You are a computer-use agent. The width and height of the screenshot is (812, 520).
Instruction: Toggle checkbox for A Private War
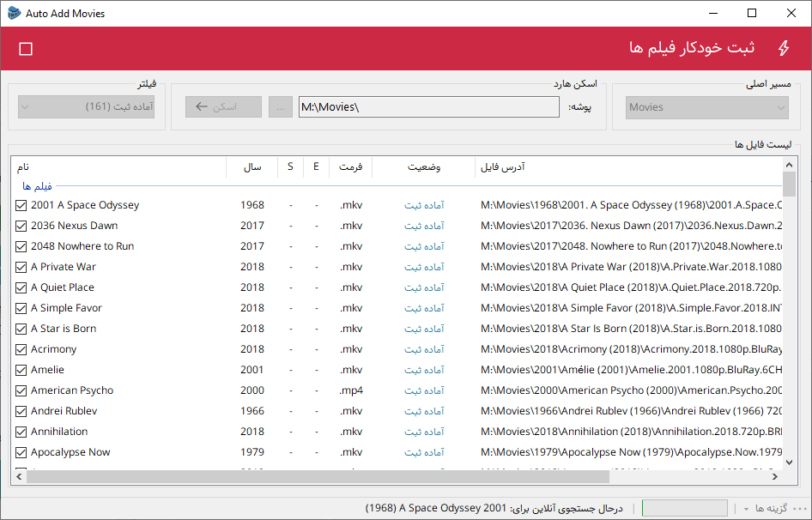pos(21,267)
